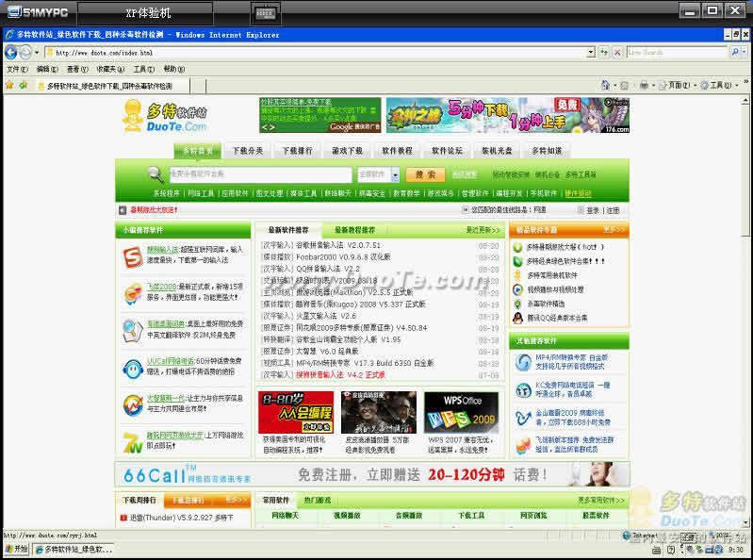Image resolution: width=753 pixels, height=560 pixels.
Task: Go to IE Home page icon
Action: [x=605, y=85]
